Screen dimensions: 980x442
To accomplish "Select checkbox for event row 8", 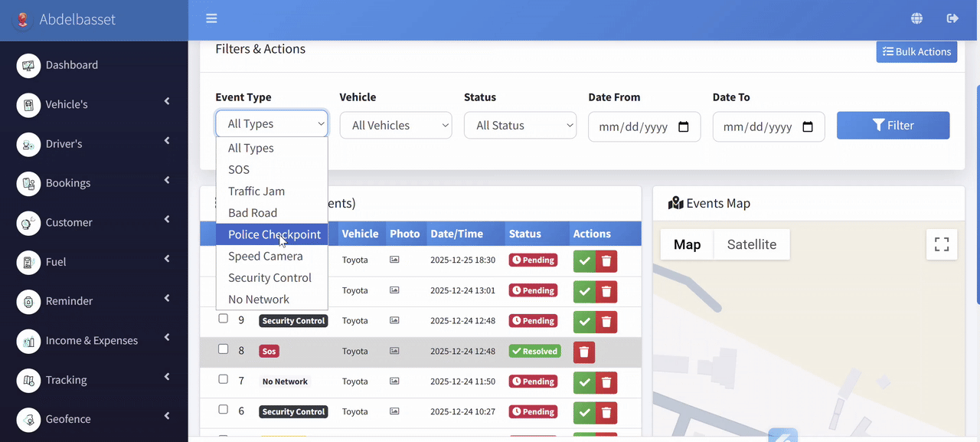I will pos(224,349).
